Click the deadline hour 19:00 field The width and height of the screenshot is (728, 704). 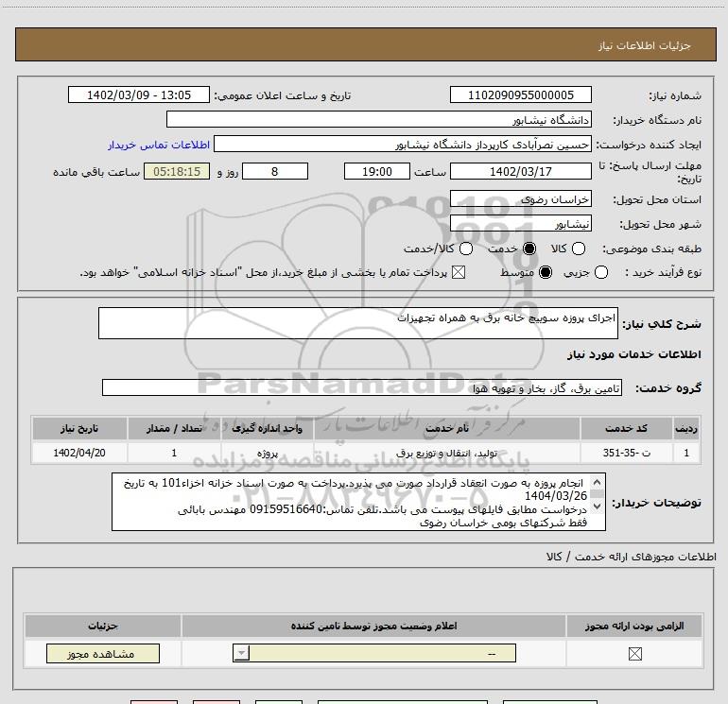(x=377, y=171)
